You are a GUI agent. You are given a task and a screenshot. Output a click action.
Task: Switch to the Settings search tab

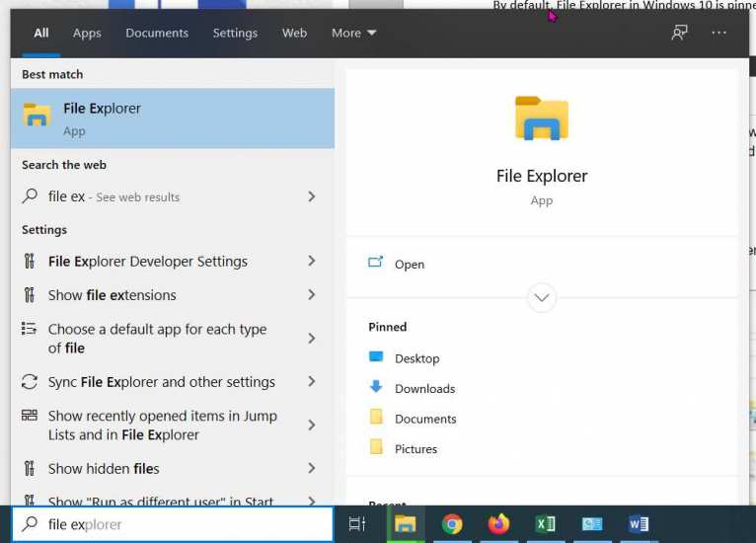click(235, 33)
